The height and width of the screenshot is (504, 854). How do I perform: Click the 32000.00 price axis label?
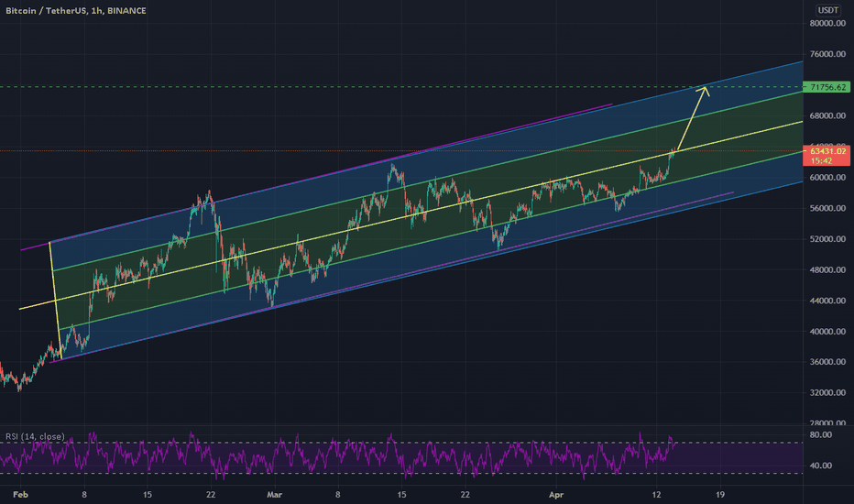click(x=827, y=392)
